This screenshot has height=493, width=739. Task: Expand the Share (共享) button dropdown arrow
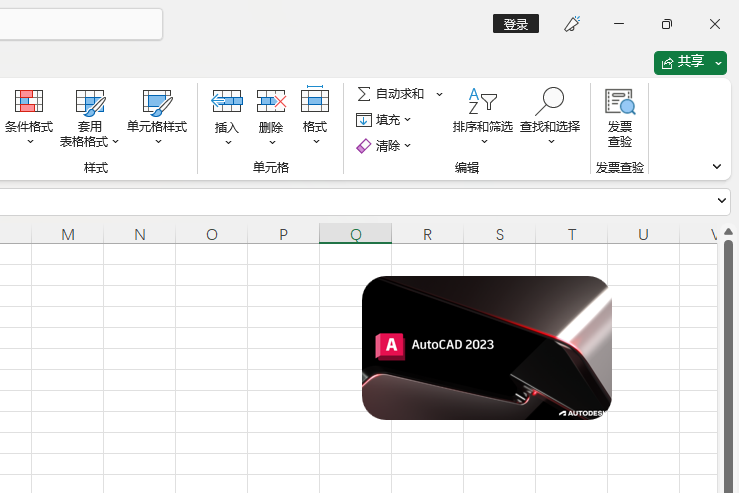pos(718,63)
